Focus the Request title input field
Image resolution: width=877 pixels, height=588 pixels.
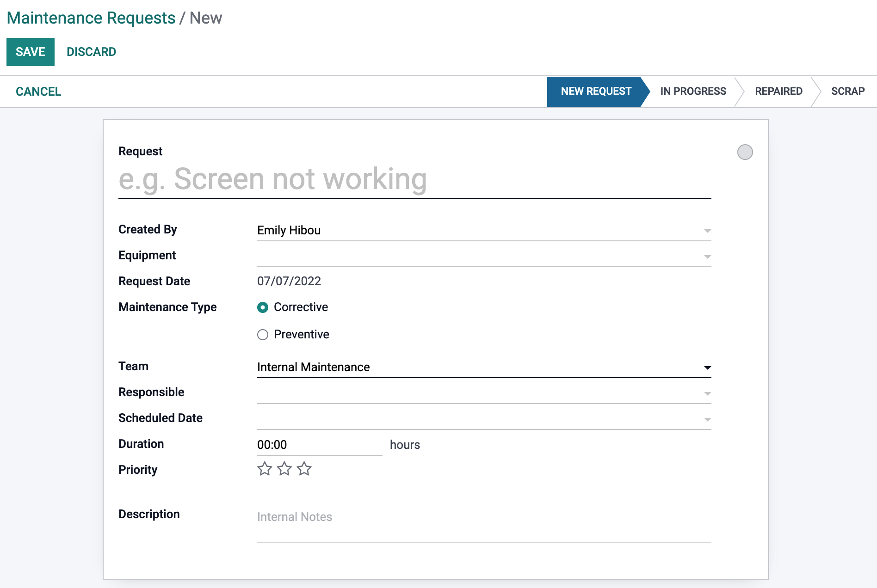(x=414, y=179)
